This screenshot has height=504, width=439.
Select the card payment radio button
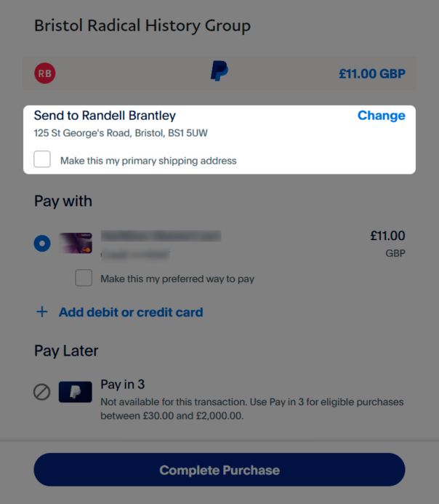click(42, 244)
